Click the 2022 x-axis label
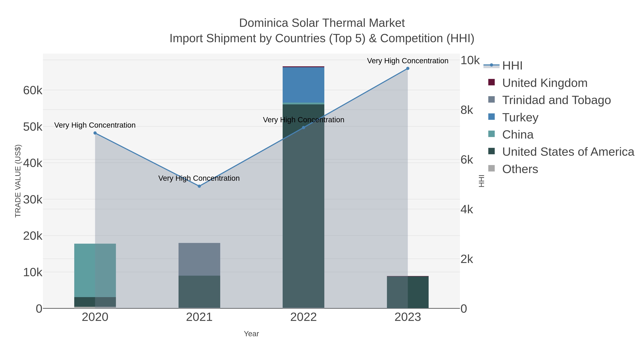Image resolution: width=644 pixels, height=362 pixels. coord(304,317)
